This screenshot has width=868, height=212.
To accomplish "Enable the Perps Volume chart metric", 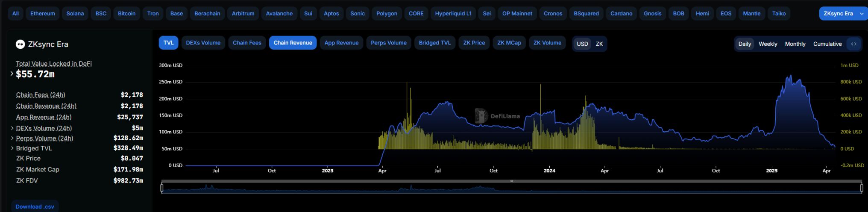I will [x=388, y=43].
